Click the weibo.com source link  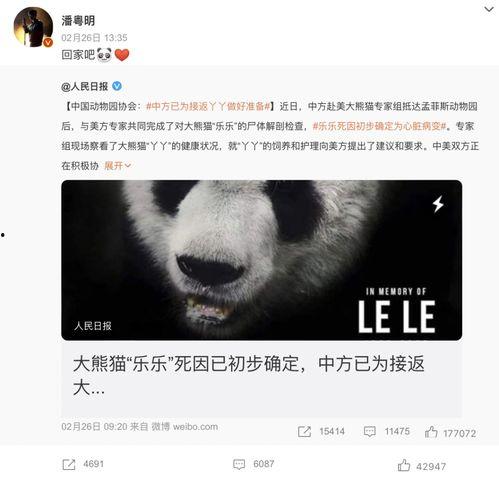click(195, 427)
